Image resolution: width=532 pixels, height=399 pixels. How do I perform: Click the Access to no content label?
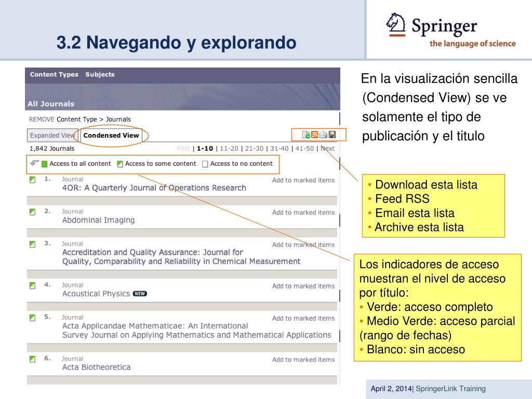[x=241, y=164]
